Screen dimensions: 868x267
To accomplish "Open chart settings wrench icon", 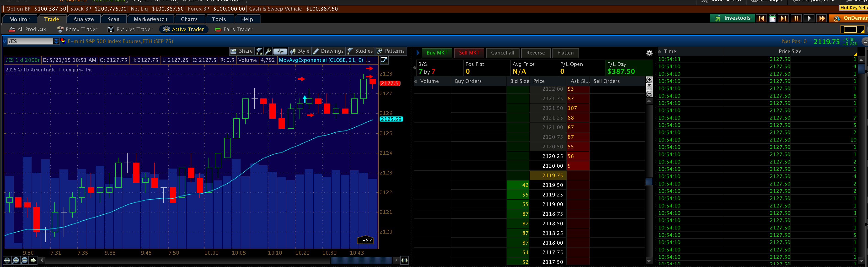I will pos(268,51).
